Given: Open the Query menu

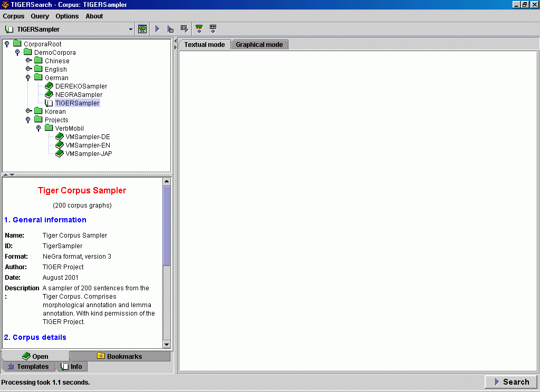Looking at the screenshot, I should pyautogui.click(x=40, y=16).
